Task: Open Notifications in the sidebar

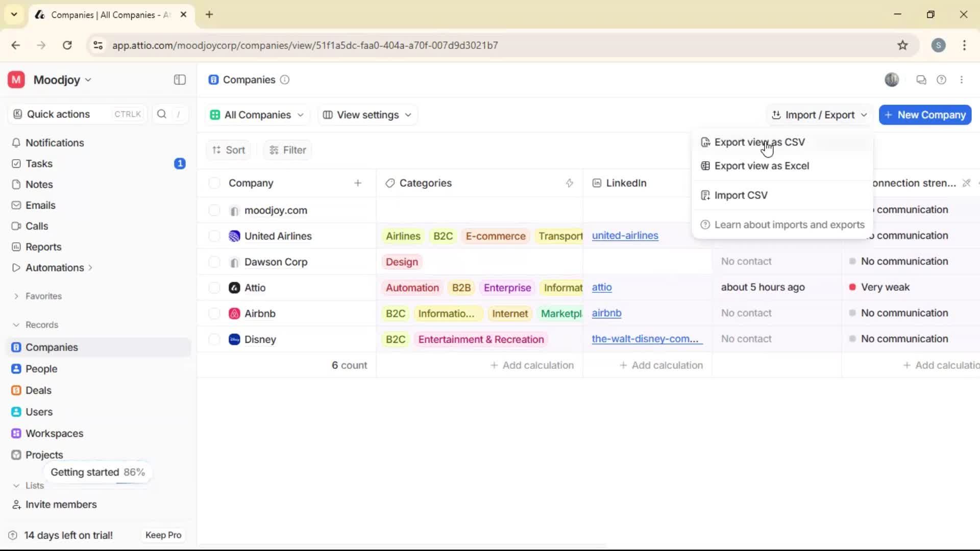Action: click(x=55, y=143)
